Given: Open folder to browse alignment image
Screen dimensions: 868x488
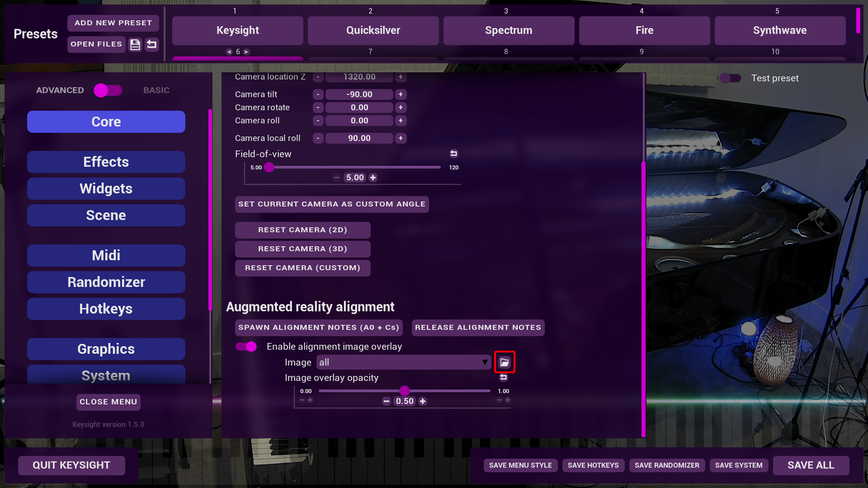Looking at the screenshot, I should point(505,362).
